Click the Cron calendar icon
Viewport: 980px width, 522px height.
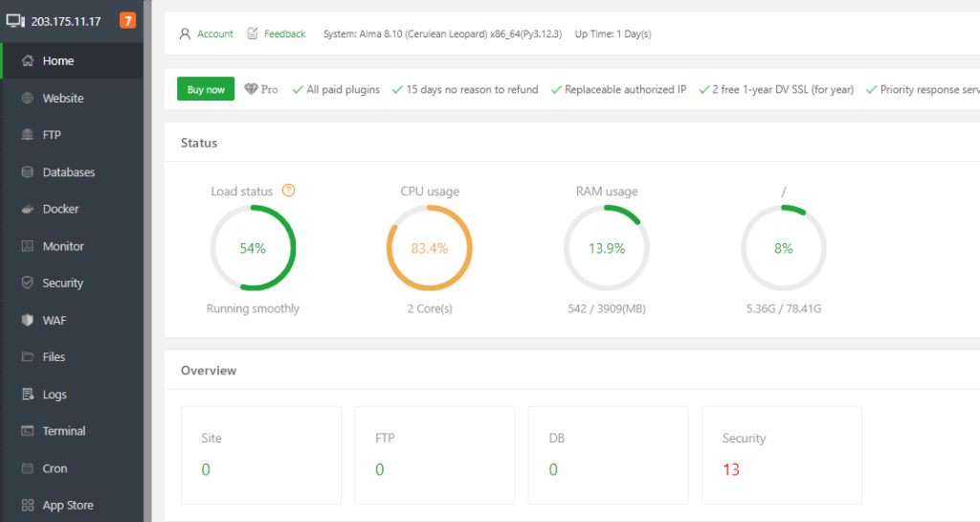click(28, 468)
